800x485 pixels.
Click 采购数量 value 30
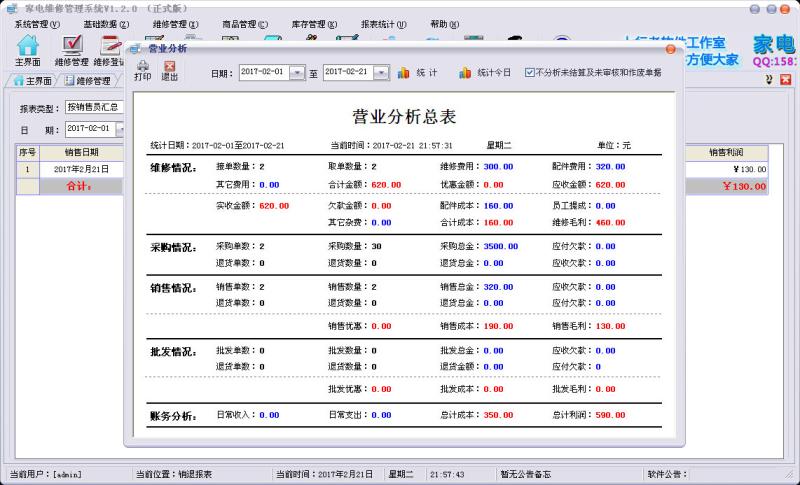[377, 246]
